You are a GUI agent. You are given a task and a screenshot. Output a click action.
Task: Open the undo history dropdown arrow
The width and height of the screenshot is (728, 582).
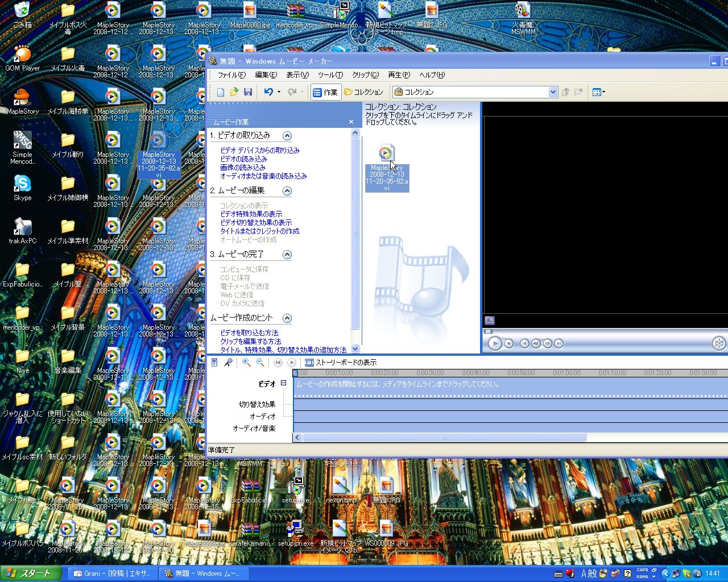tap(279, 92)
